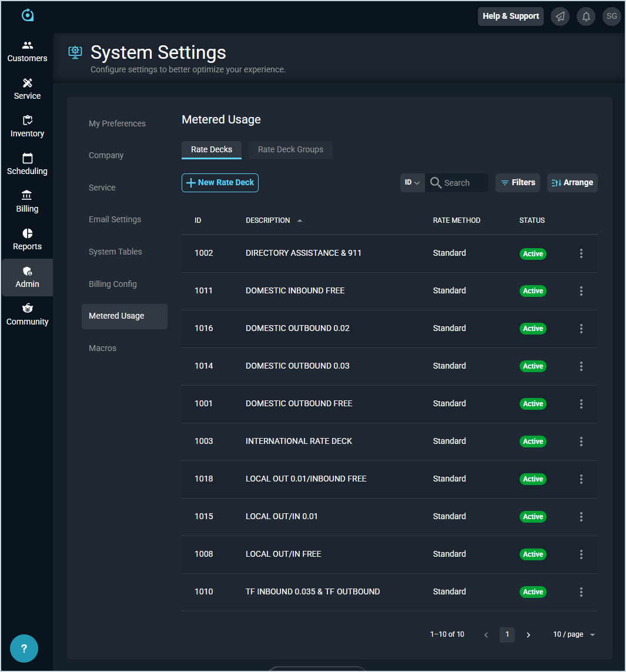Sort by the Description column header
The image size is (626, 672).
(x=268, y=220)
